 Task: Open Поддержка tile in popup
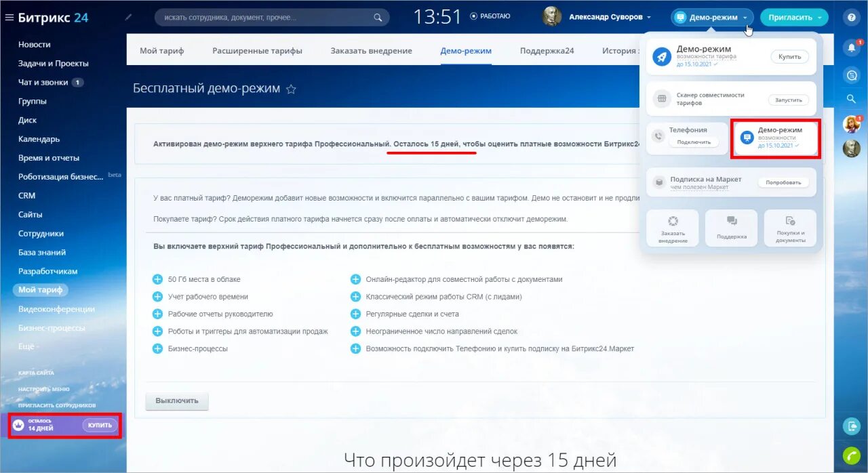pos(732,228)
